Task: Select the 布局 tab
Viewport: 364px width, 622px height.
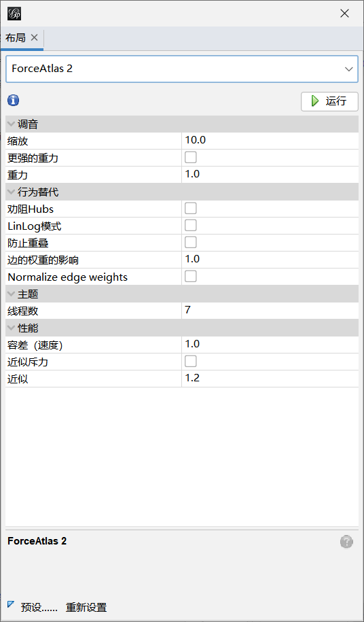Action: (16, 37)
